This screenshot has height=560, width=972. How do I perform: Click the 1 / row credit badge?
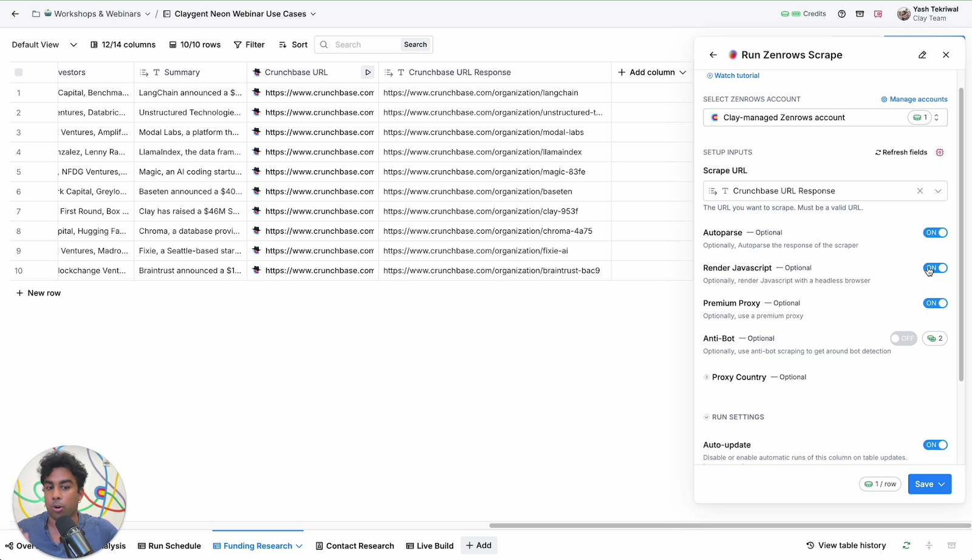[880, 484]
